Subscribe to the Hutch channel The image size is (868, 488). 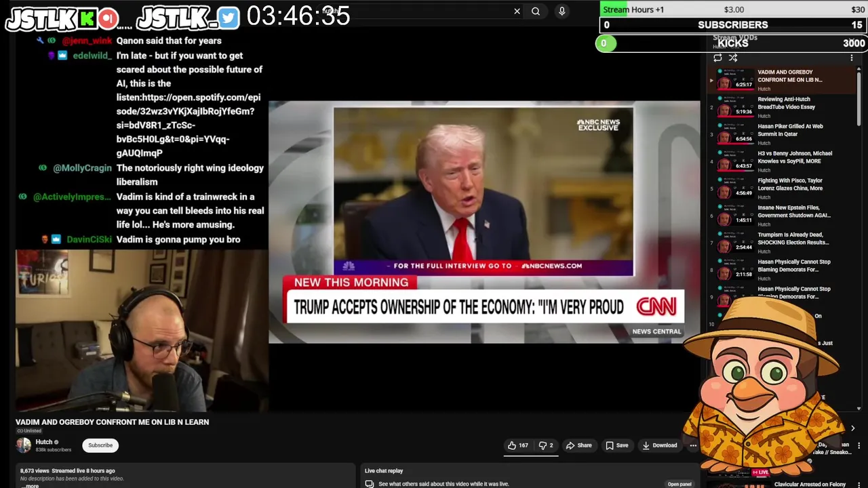pos(100,445)
